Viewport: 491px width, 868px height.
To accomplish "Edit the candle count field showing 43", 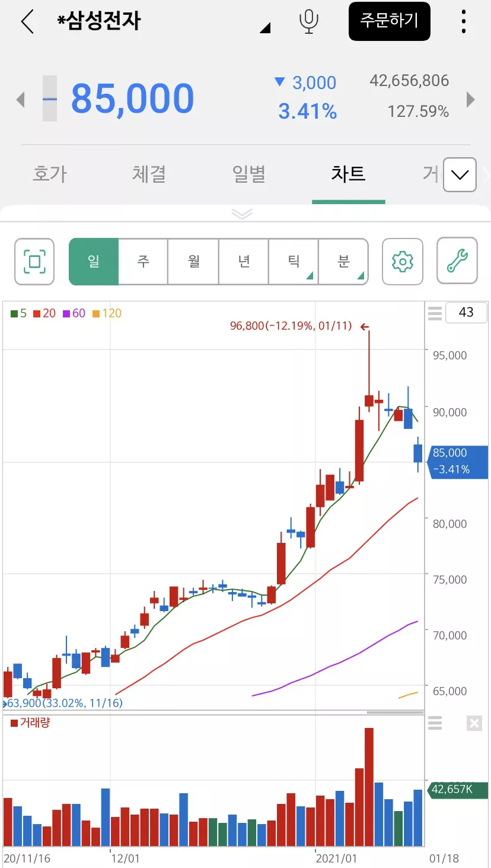I will tap(466, 312).
